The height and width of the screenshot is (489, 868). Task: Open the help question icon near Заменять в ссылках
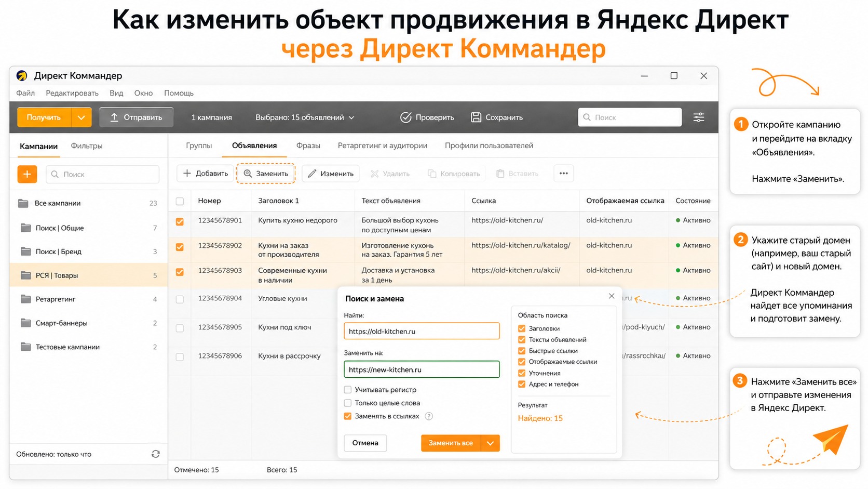coord(429,416)
